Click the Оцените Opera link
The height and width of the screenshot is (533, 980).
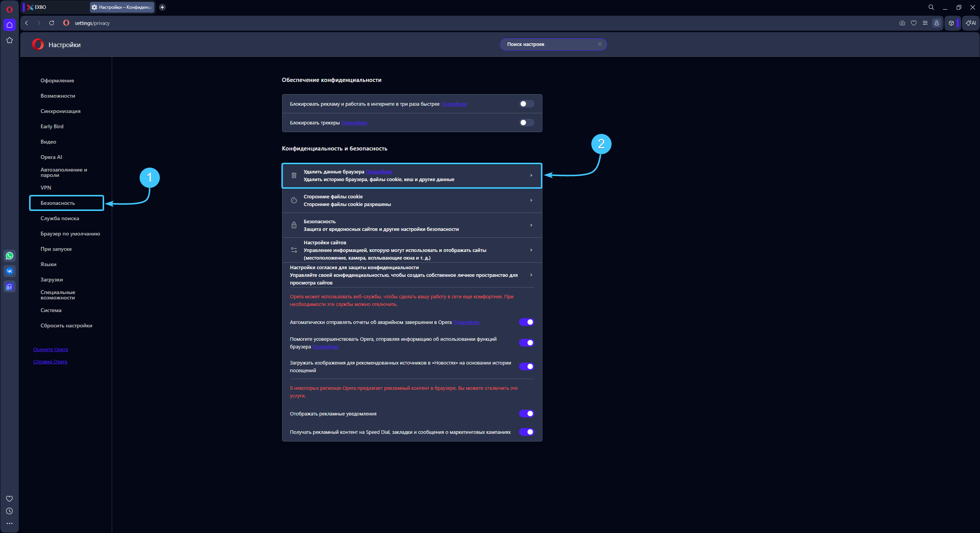tap(51, 350)
